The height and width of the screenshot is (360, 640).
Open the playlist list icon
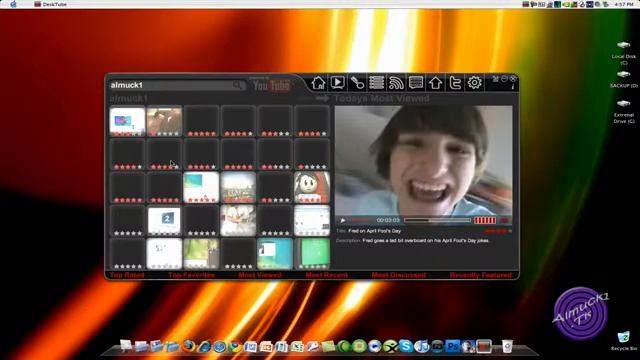click(376, 83)
